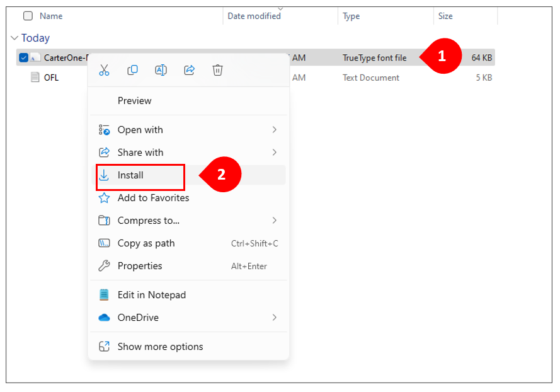The image size is (560, 392).
Task: Click the Delete trash icon
Action: coord(217,70)
